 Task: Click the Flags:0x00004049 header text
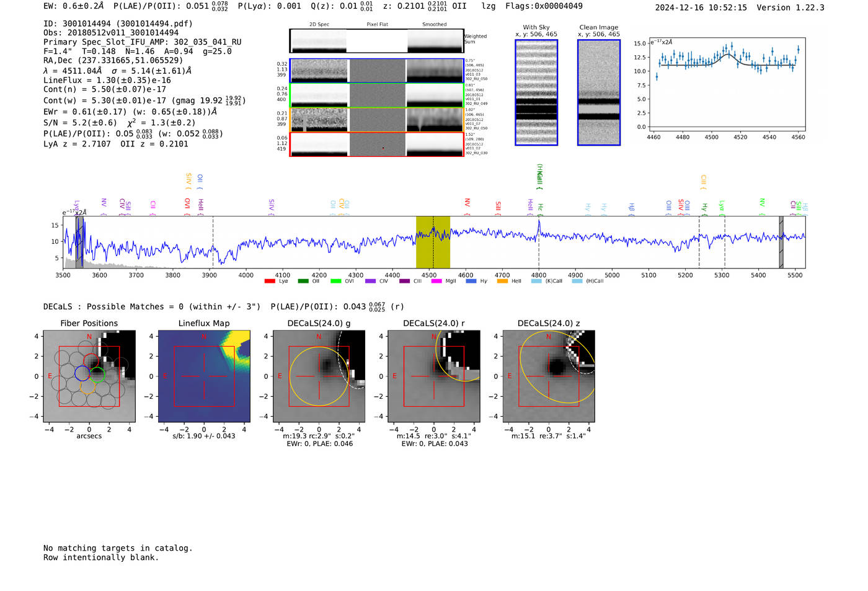point(544,6)
